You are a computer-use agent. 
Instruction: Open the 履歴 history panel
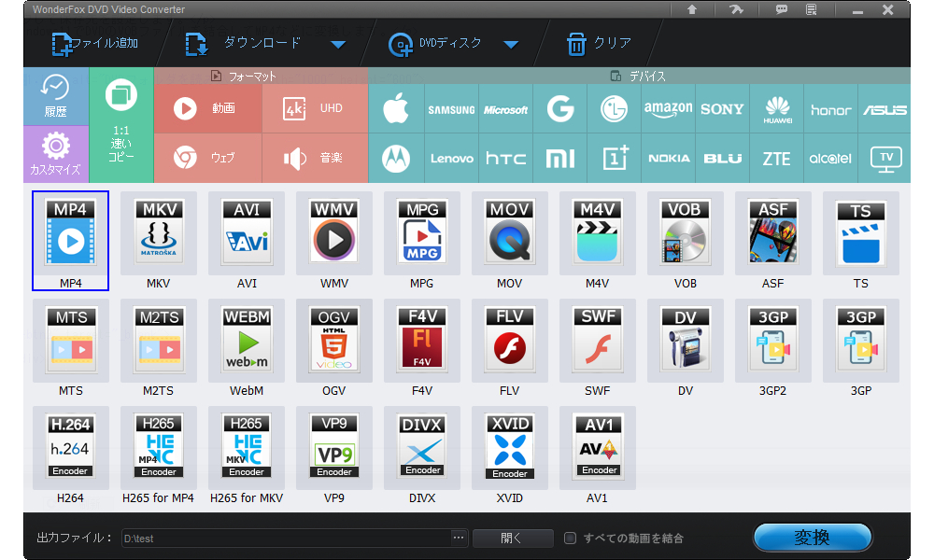point(56,96)
